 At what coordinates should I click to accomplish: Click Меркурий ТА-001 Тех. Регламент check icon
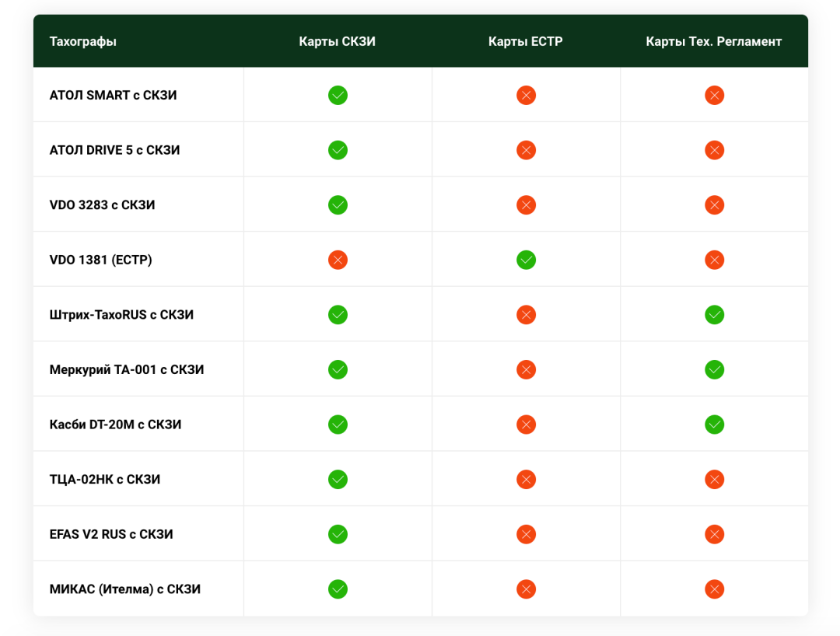click(x=714, y=369)
